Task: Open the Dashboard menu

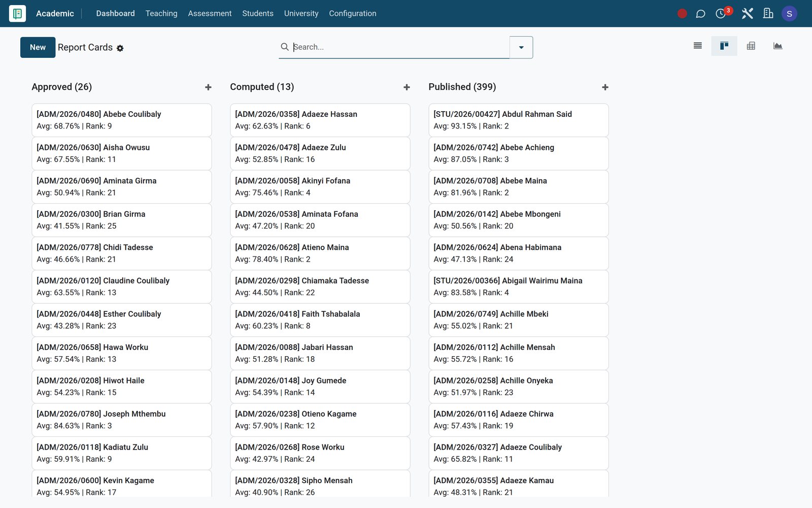Action: (116, 14)
